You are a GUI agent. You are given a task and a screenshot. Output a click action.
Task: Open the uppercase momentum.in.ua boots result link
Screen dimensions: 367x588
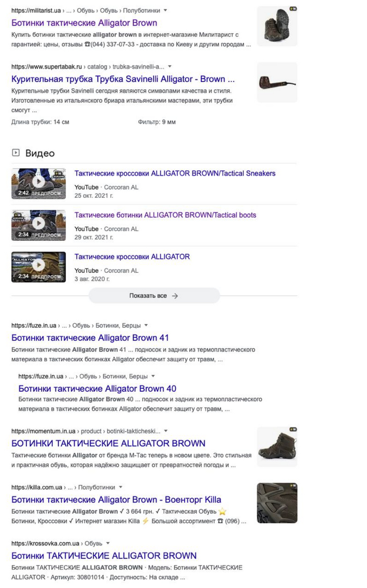tap(109, 443)
